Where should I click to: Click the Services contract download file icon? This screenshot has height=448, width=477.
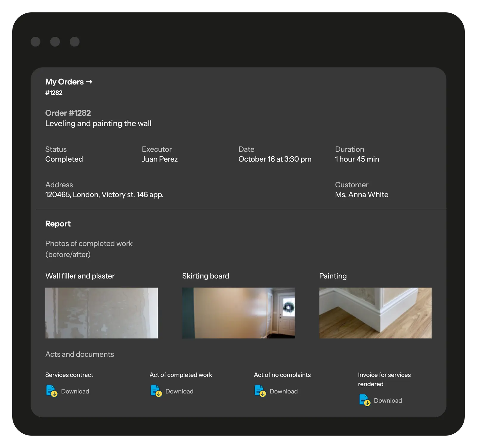[52, 391]
